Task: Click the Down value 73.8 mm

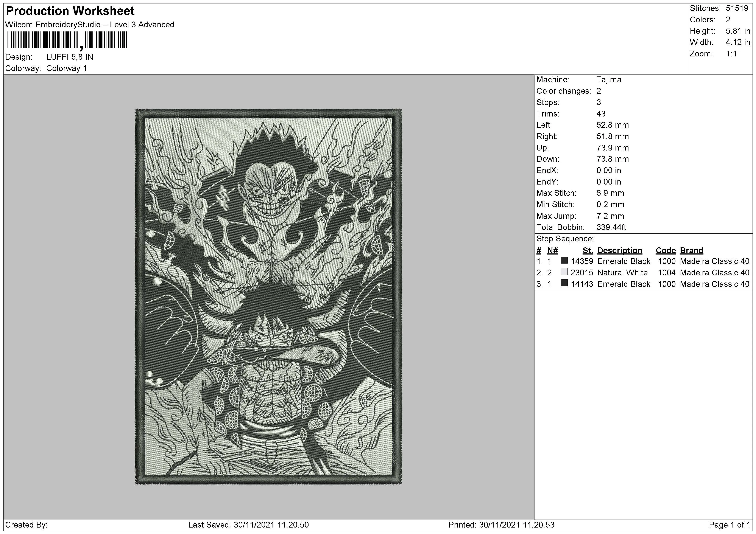Action: 613,159
